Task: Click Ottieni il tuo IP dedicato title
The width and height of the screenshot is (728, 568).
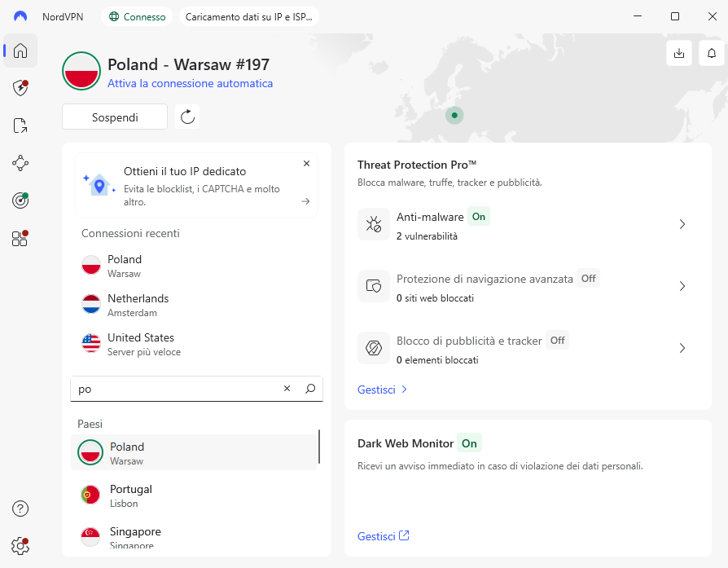Action: [x=185, y=171]
